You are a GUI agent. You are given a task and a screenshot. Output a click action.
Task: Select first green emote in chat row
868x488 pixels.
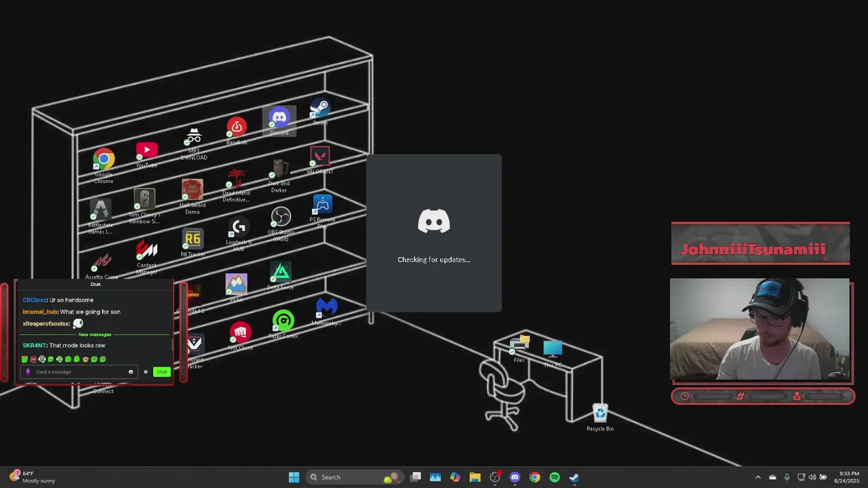click(25, 359)
